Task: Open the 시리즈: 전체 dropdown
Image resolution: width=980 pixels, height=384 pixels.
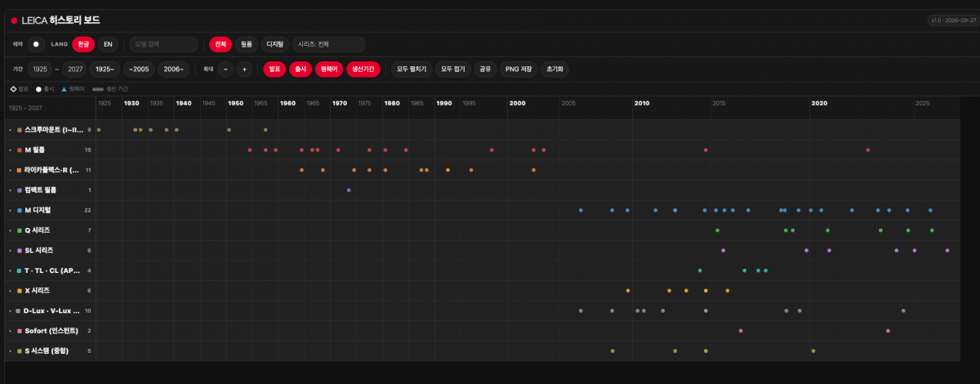Action: [328, 44]
